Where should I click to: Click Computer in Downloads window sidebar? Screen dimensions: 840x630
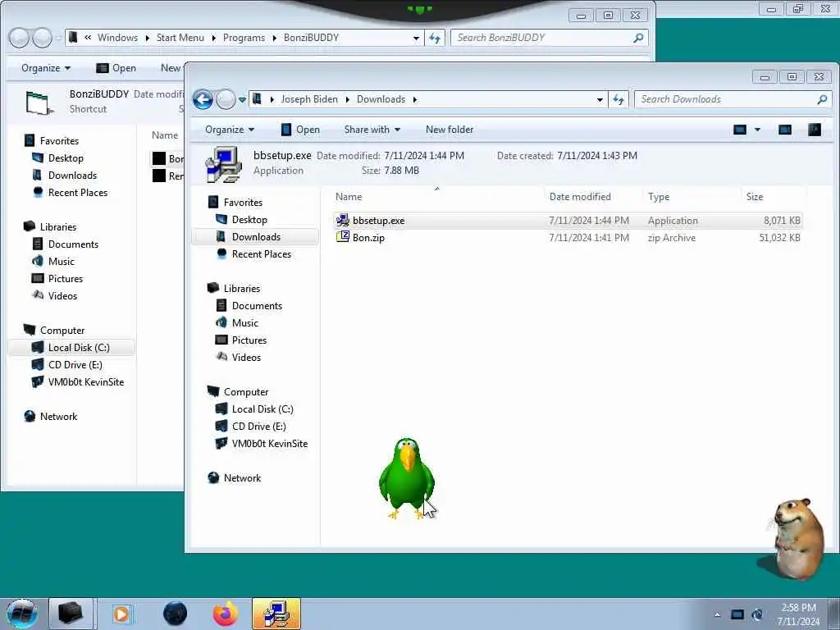coord(246,392)
